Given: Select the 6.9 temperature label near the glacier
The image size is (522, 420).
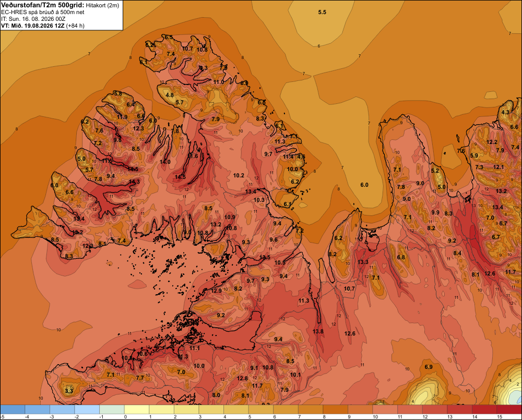Looking at the screenshot, I should tap(429, 367).
